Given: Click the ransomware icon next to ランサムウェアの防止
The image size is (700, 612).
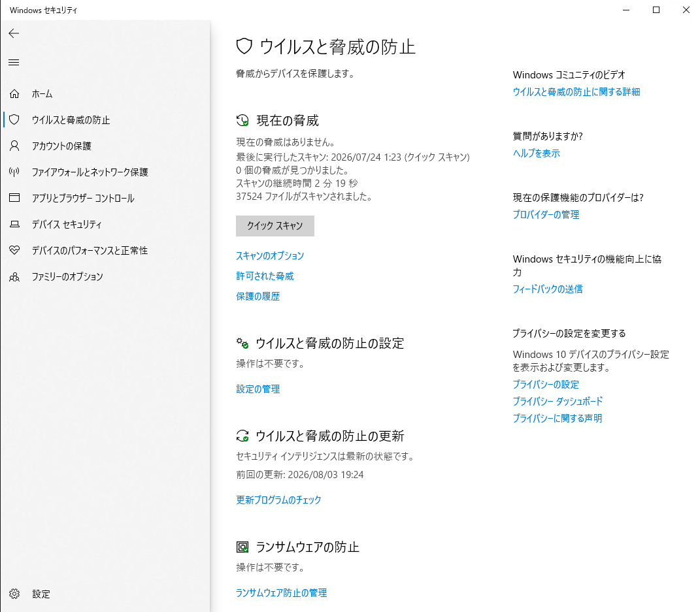Looking at the screenshot, I should 242,547.
